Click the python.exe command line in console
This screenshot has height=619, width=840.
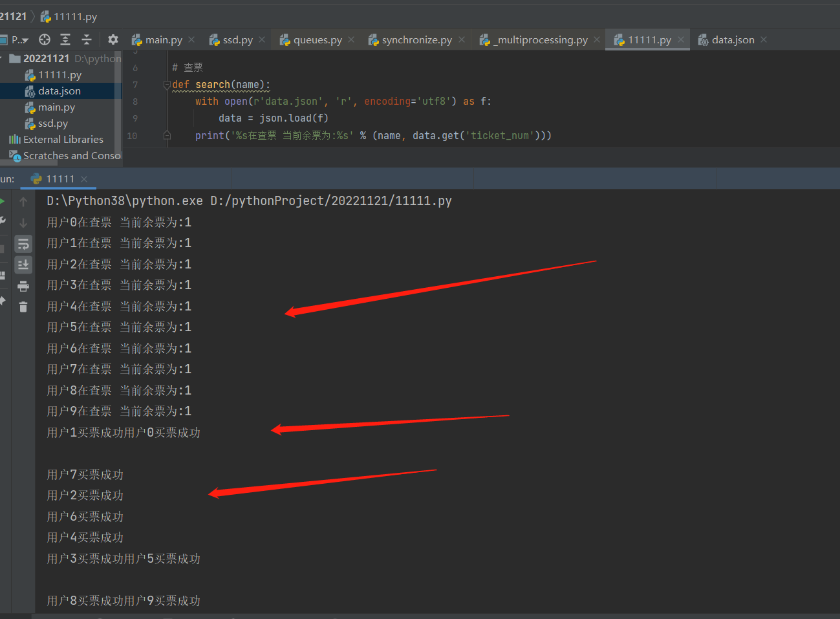(249, 201)
